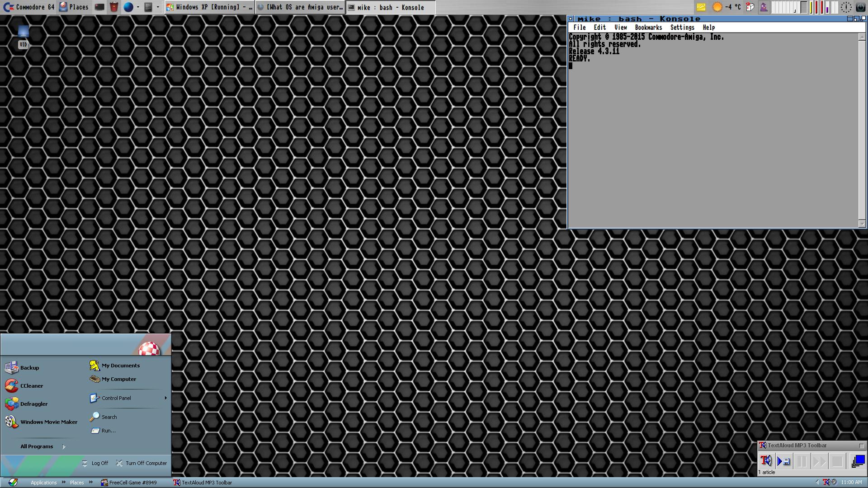Viewport: 868px width, 488px height.
Task: Open Backup from Start menu
Action: coord(23,368)
